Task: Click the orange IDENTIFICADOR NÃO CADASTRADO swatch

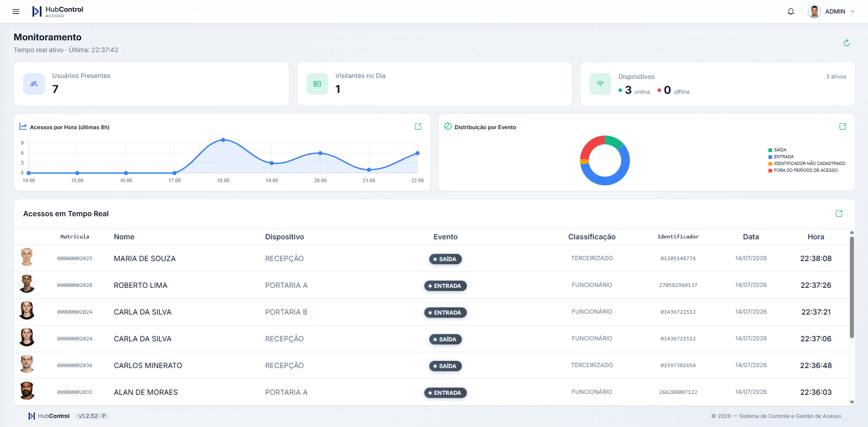Action: pyautogui.click(x=770, y=164)
